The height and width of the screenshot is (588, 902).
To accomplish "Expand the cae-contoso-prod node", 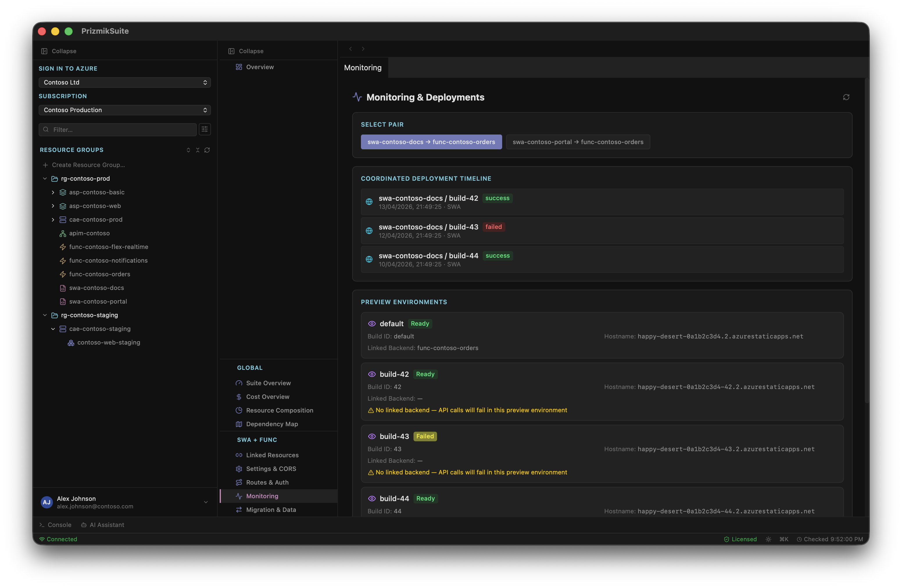I will [x=53, y=220].
